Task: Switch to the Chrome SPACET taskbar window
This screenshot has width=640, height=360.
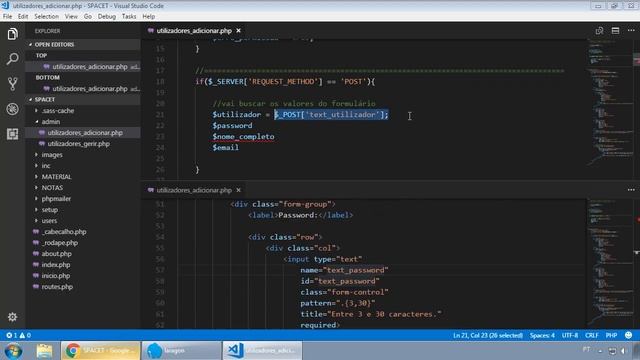Action: [100, 351]
